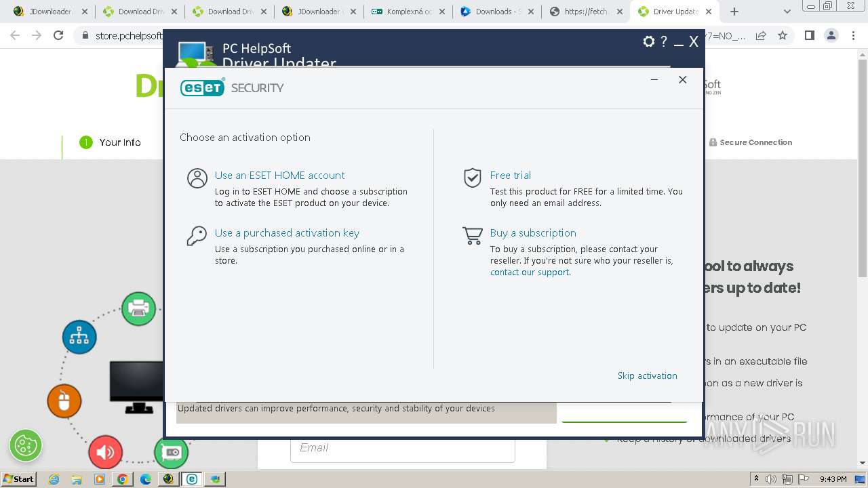
Task: Click the Free trial shield icon
Action: [473, 178]
